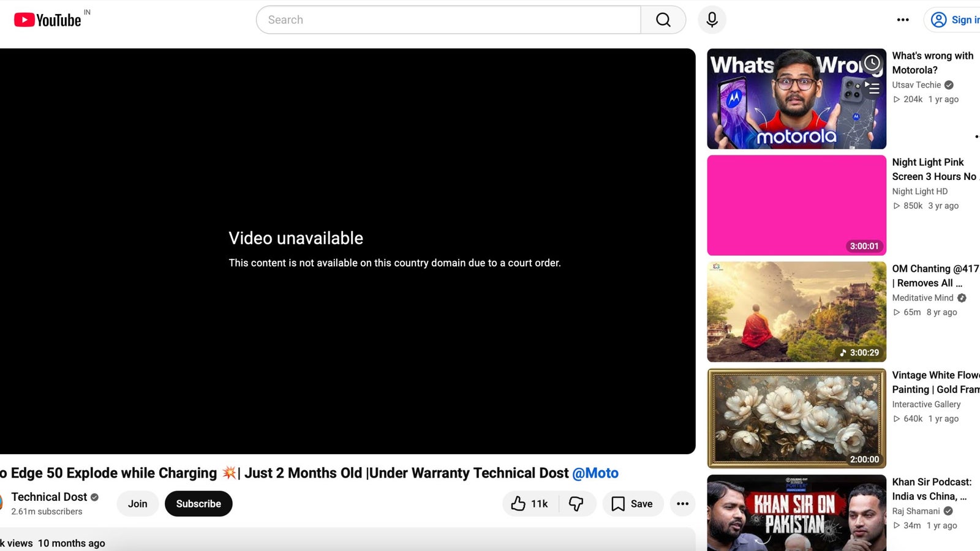
Task: Open more actions menu beside Save
Action: [x=682, y=504]
